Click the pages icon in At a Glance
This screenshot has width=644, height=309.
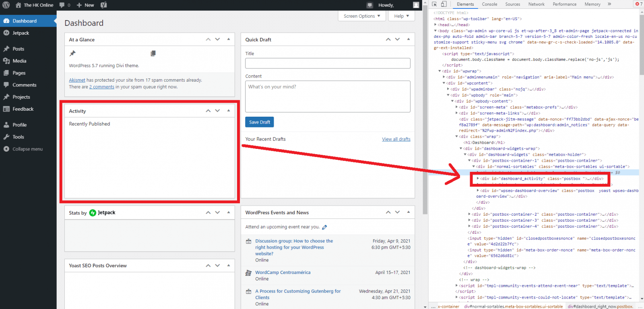tap(153, 53)
